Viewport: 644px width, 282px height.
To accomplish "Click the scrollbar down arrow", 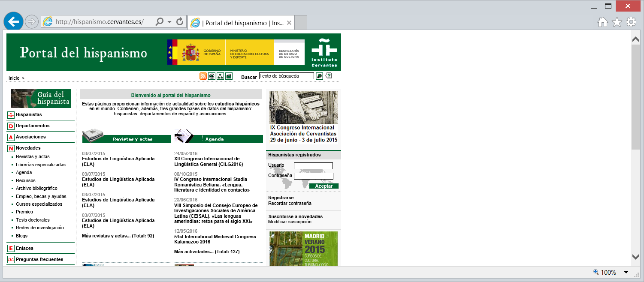I will [636, 257].
